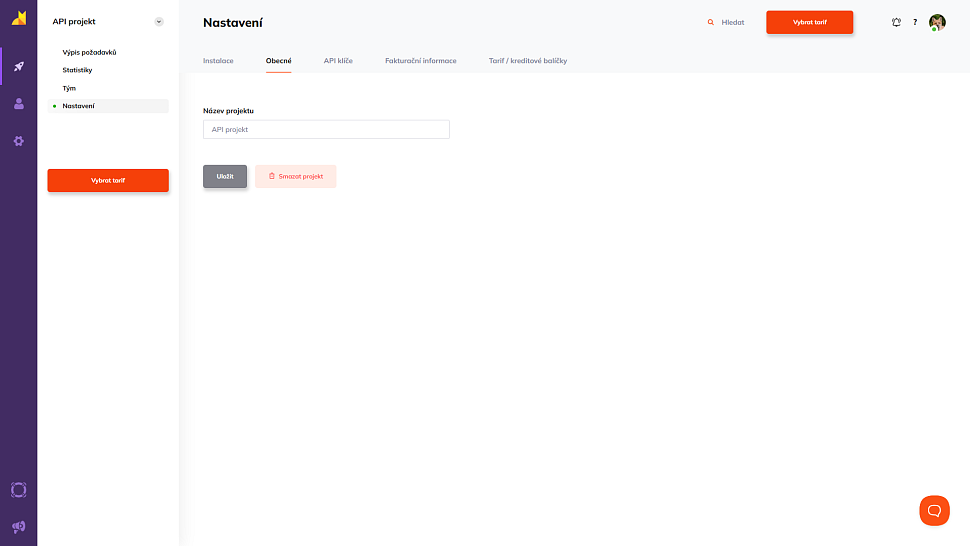Click the yellow app logo
This screenshot has height=546, width=970.
pyautogui.click(x=19, y=19)
